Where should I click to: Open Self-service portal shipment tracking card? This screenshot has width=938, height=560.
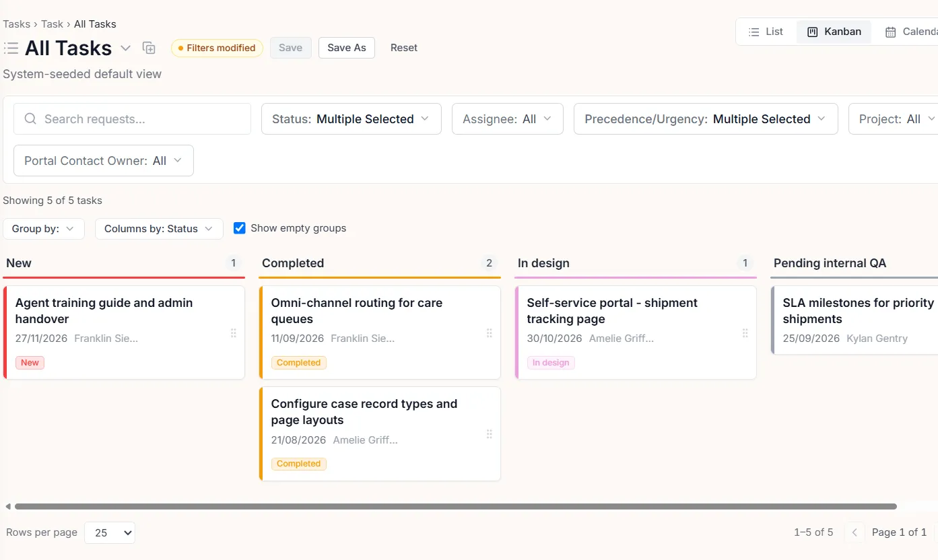click(636, 332)
